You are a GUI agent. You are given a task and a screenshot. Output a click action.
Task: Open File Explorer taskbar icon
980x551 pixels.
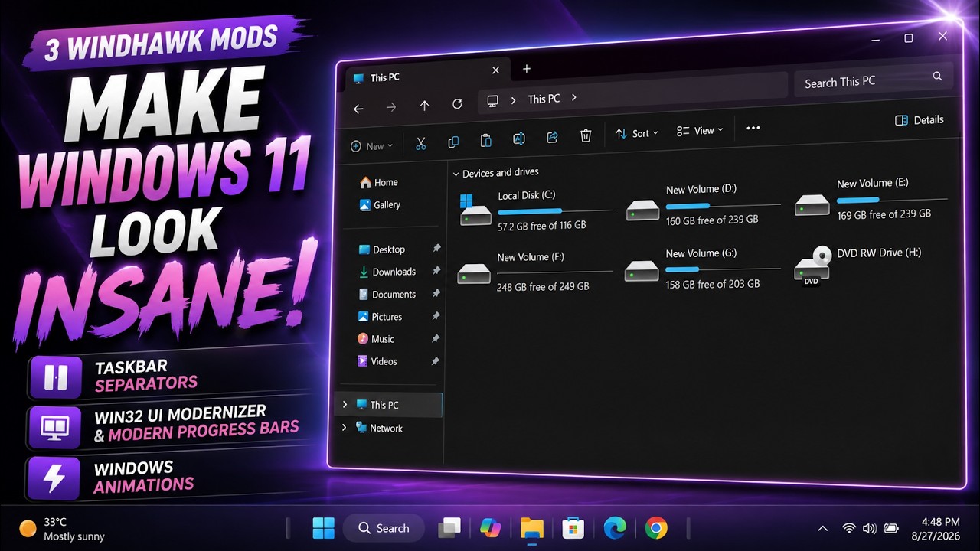click(x=531, y=528)
